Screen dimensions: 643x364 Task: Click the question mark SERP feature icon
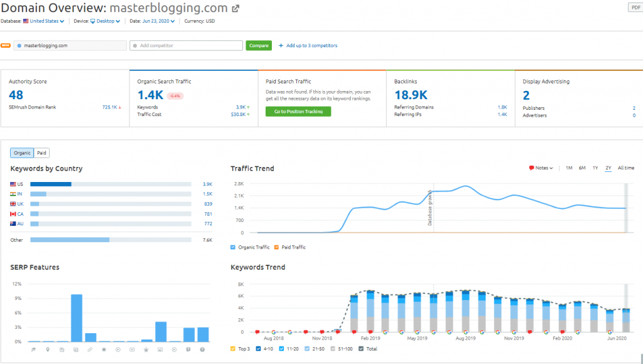point(203,349)
